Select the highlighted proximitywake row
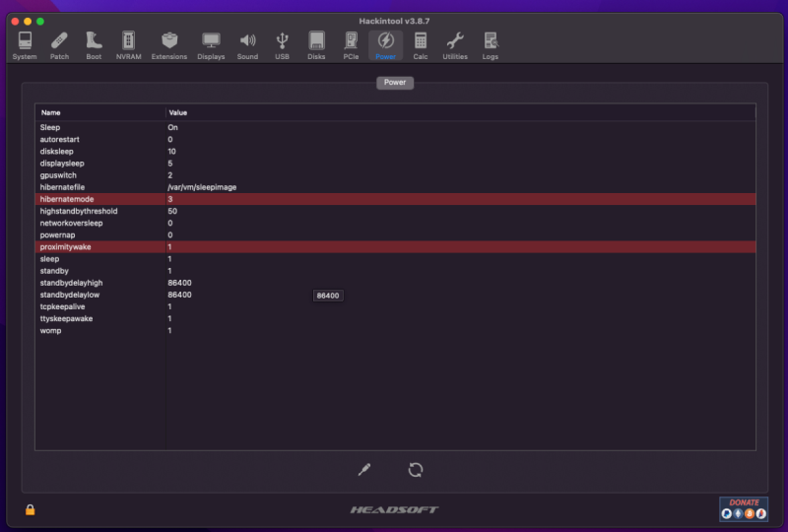Viewport: 788px width, 532px height. pyautogui.click(x=396, y=247)
